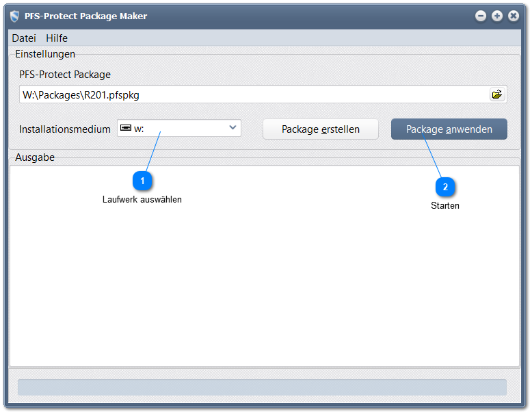The image size is (532, 414).
Task: Click the window title PFS-Protect Package Maker
Action: [85, 16]
